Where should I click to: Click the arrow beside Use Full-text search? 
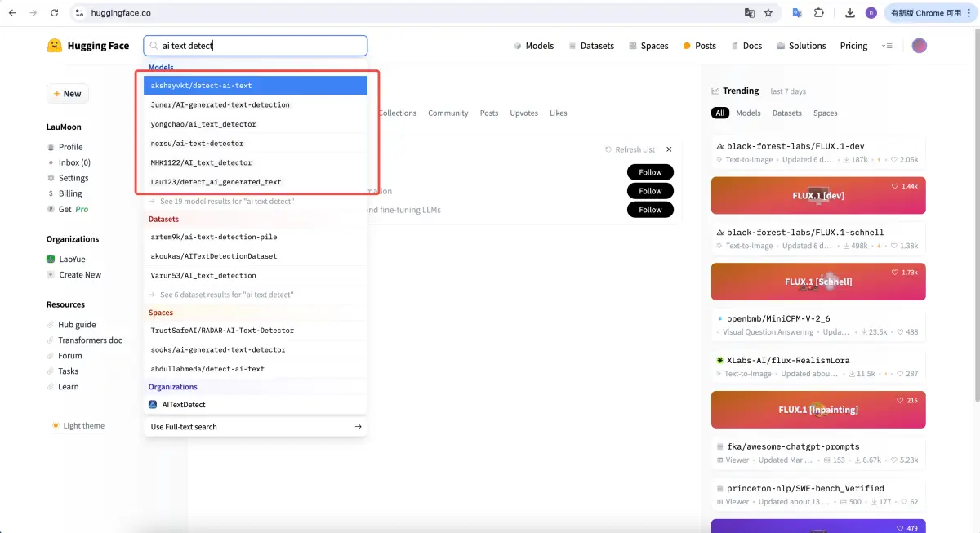click(358, 427)
